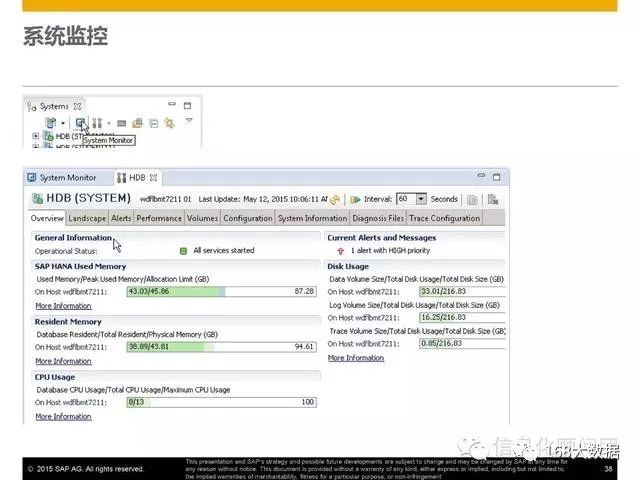
Task: Open the Interval dropdown arrow
Action: (x=421, y=199)
